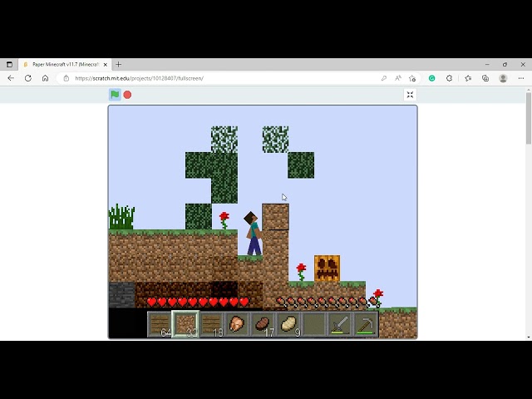The height and width of the screenshot is (399, 532).
Task: Select the raw potato slot showing 9
Action: coord(288,324)
